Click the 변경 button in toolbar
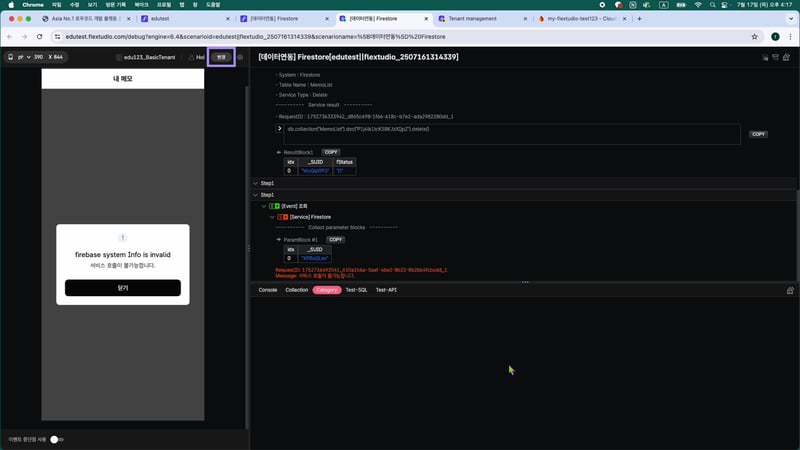This screenshot has width=800, height=450. tap(221, 57)
